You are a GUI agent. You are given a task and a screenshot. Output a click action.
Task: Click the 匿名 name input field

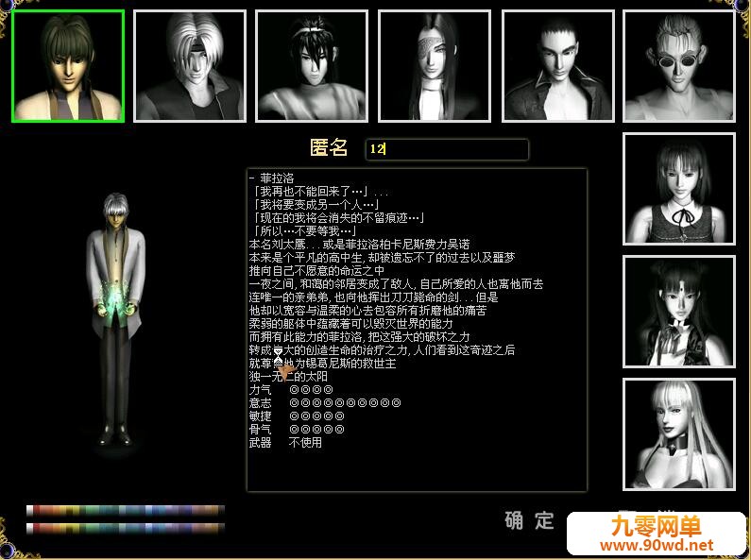click(x=448, y=149)
